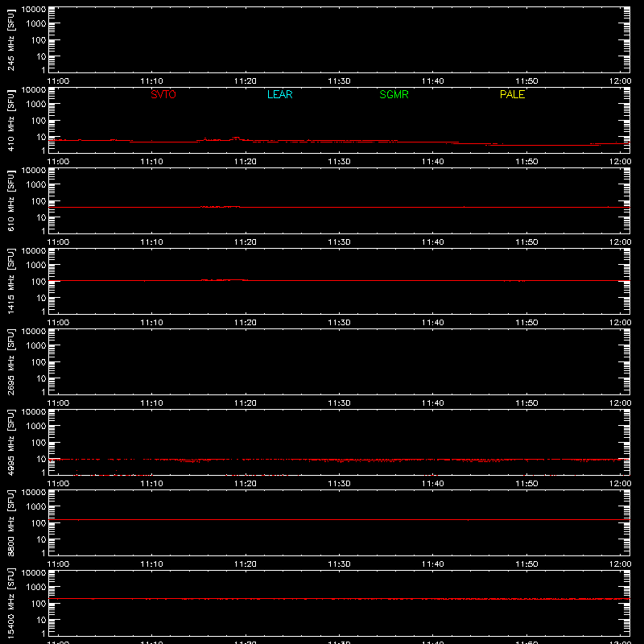Click the red flux trace in 610 MHz panel
This screenshot has width=644, height=644.
339,207
